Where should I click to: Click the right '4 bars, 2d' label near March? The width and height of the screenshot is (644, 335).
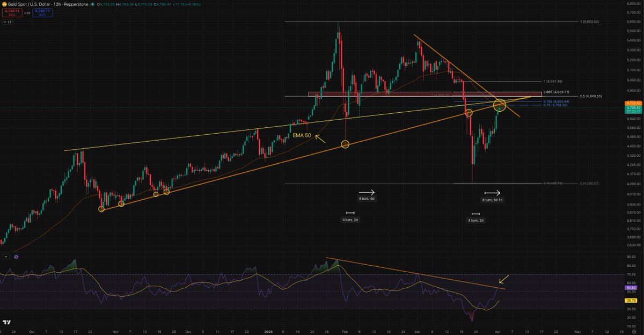pos(475,221)
